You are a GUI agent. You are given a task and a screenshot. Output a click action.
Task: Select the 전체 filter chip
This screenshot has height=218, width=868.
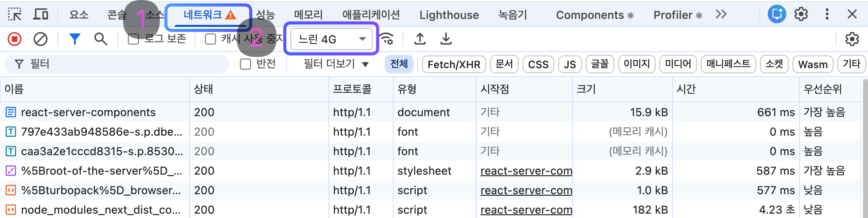click(x=399, y=64)
